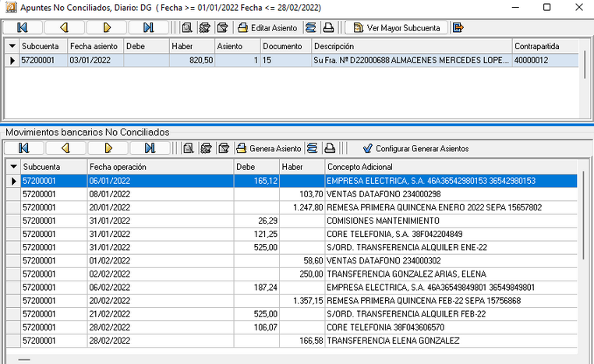
Task: Select COMISIONES MANTENIMIENTO row
Action: click(292, 221)
